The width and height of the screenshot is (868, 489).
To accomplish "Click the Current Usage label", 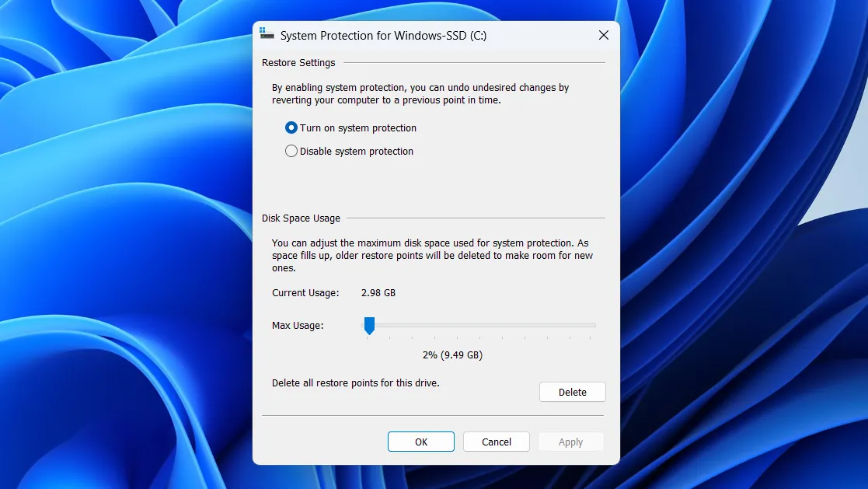I will (x=305, y=293).
